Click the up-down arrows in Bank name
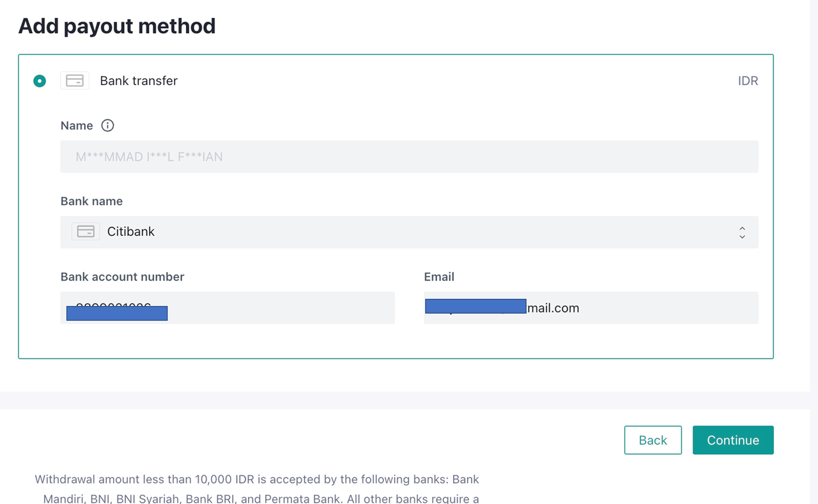This screenshot has height=504, width=818. click(742, 233)
